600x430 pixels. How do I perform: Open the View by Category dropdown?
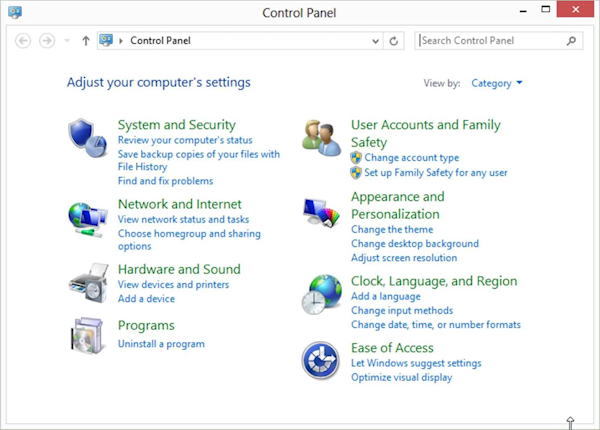[x=497, y=83]
